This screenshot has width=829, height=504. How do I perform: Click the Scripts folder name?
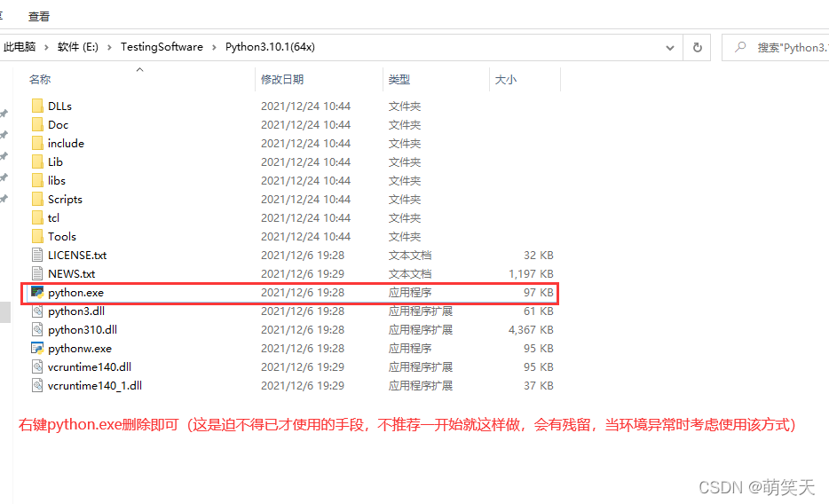65,199
